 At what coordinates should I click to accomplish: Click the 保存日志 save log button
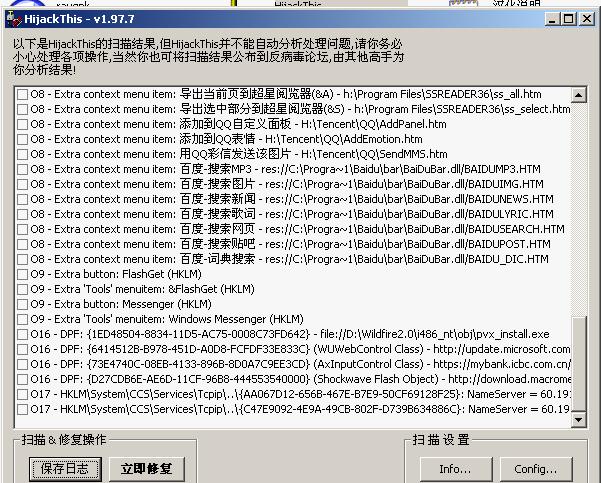tap(65, 468)
